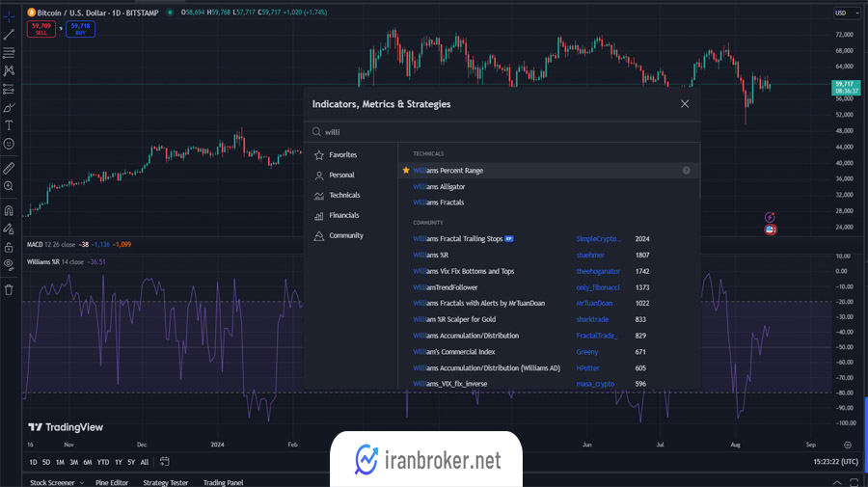Click the MACD indicator legend
Viewport: 868px width, 487px height.
[x=79, y=245]
